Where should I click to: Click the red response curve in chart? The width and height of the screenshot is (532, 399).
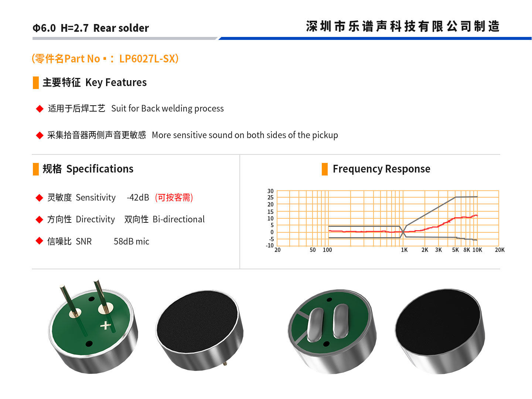pyautogui.click(x=403, y=225)
